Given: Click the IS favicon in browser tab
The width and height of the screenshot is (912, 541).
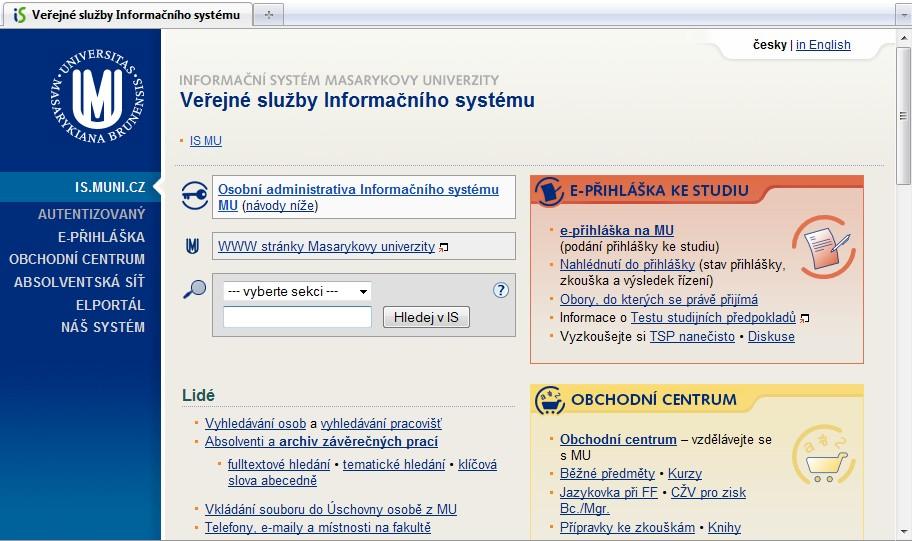Looking at the screenshot, I should coord(20,15).
